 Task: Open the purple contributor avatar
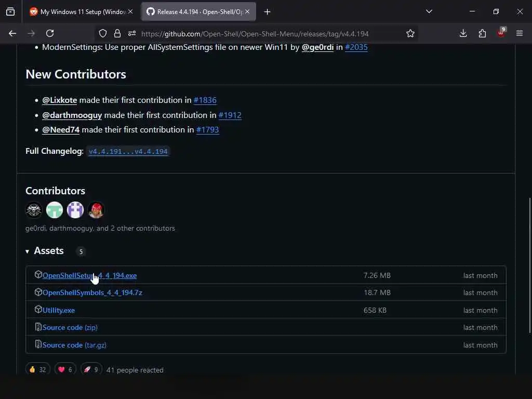click(75, 210)
